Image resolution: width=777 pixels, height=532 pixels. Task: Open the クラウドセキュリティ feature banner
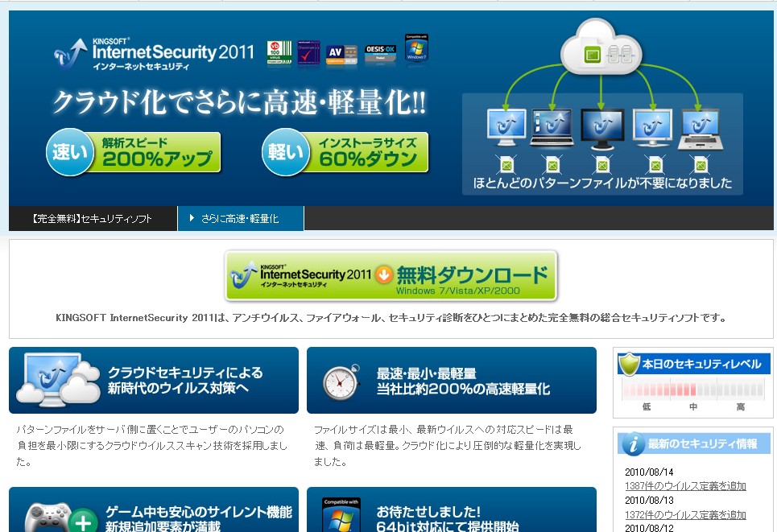click(x=154, y=380)
